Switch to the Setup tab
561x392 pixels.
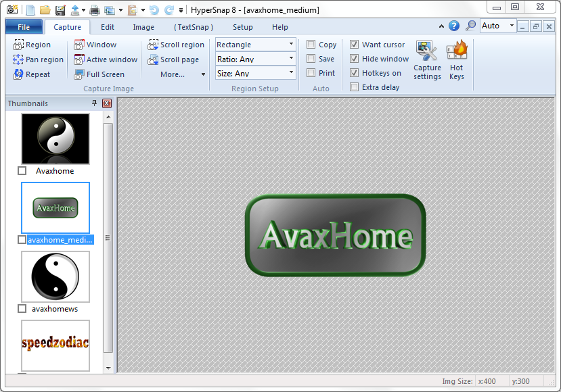pyautogui.click(x=242, y=27)
